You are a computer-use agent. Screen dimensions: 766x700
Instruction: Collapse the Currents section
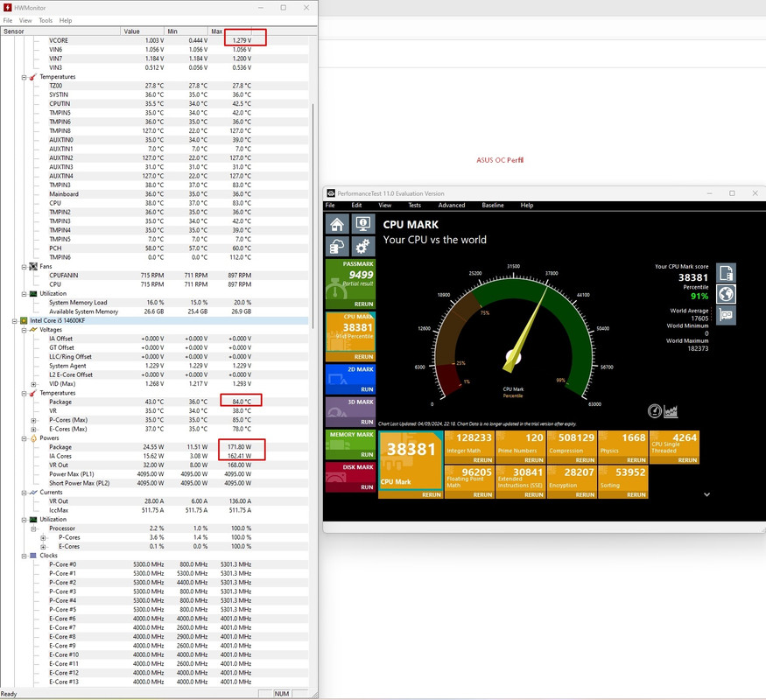24,493
